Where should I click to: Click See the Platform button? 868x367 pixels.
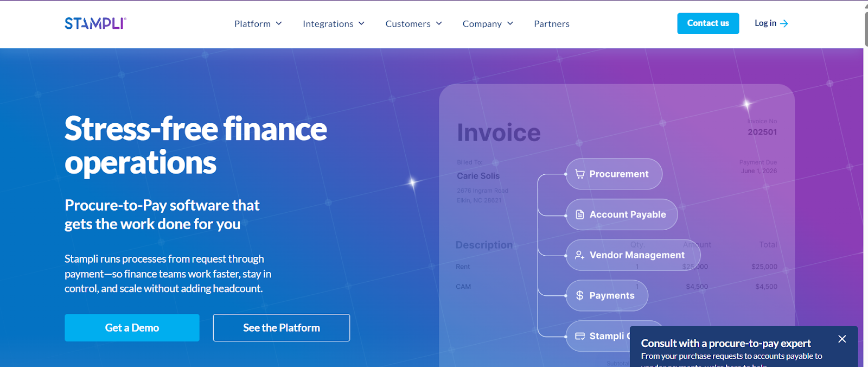click(282, 328)
